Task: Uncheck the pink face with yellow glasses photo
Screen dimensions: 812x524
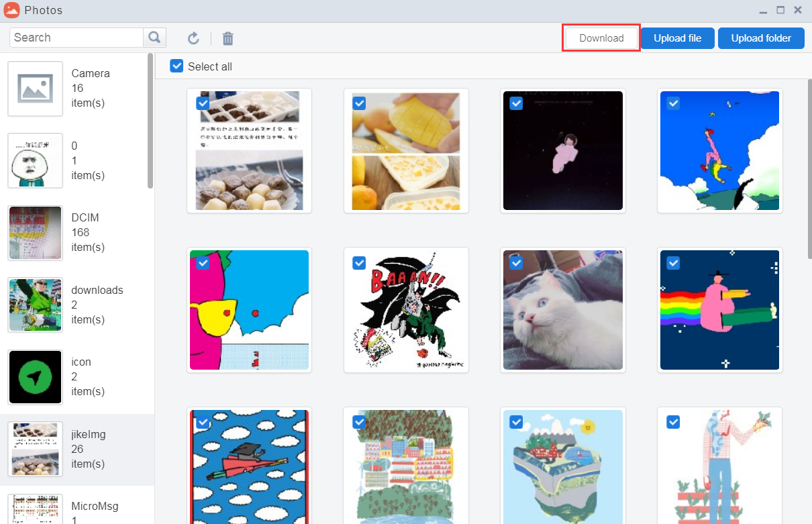Action: (x=203, y=263)
